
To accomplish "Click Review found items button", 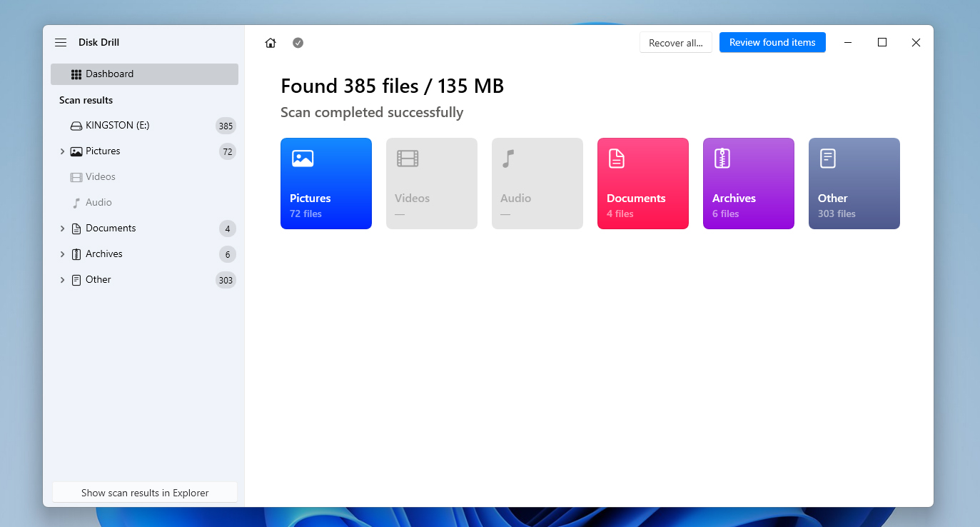I will click(x=772, y=43).
